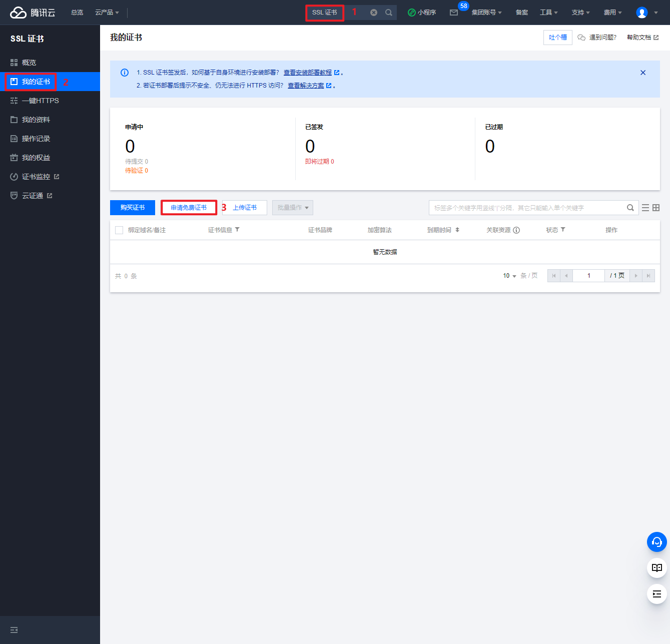
Task: Click the page number input field
Action: 589,276
